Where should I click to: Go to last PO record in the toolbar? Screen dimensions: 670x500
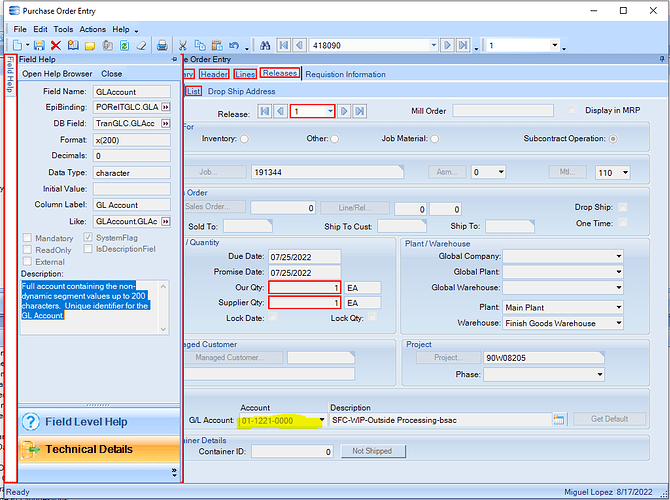[463, 45]
